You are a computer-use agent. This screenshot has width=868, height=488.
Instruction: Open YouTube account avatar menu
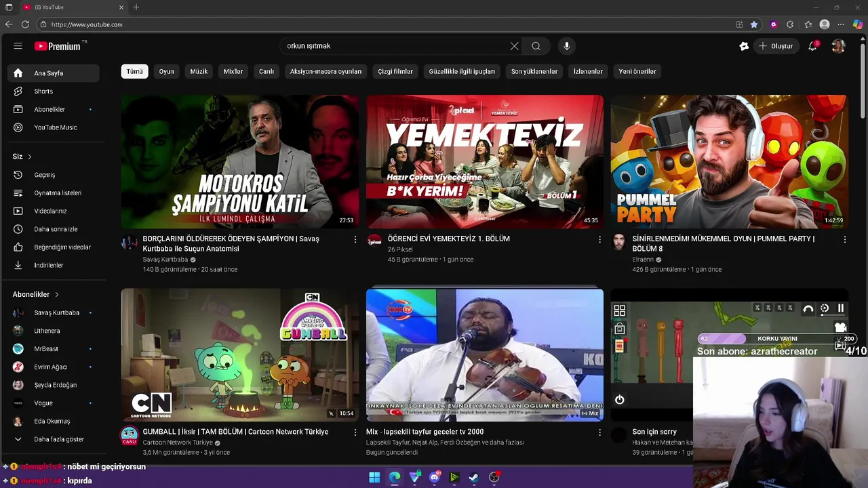pos(839,46)
